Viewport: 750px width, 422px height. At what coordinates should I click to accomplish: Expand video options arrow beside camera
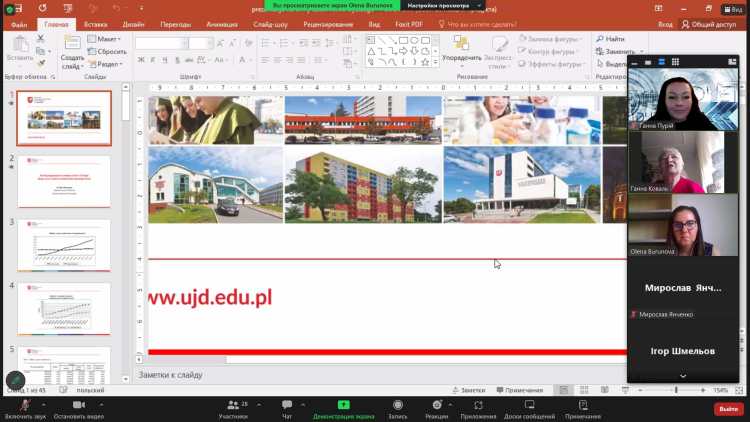[x=101, y=401]
